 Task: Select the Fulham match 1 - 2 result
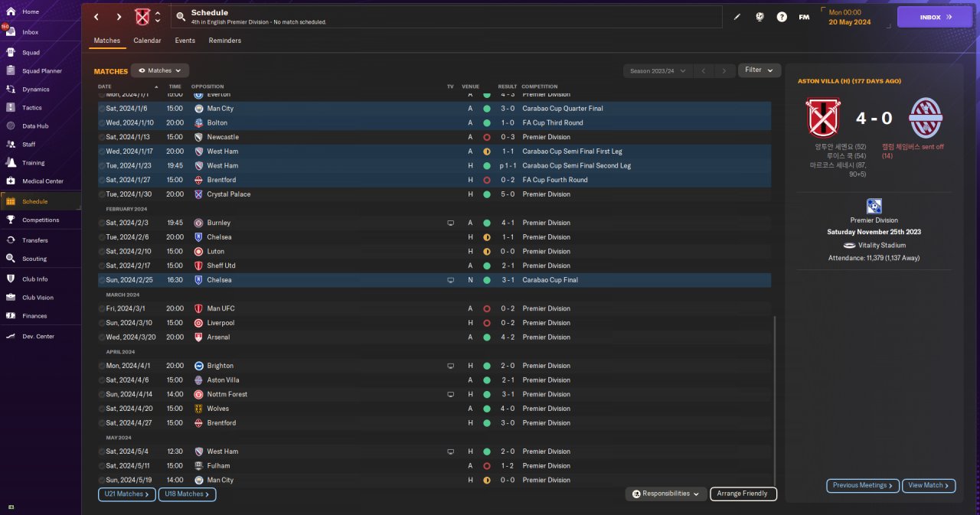click(508, 466)
